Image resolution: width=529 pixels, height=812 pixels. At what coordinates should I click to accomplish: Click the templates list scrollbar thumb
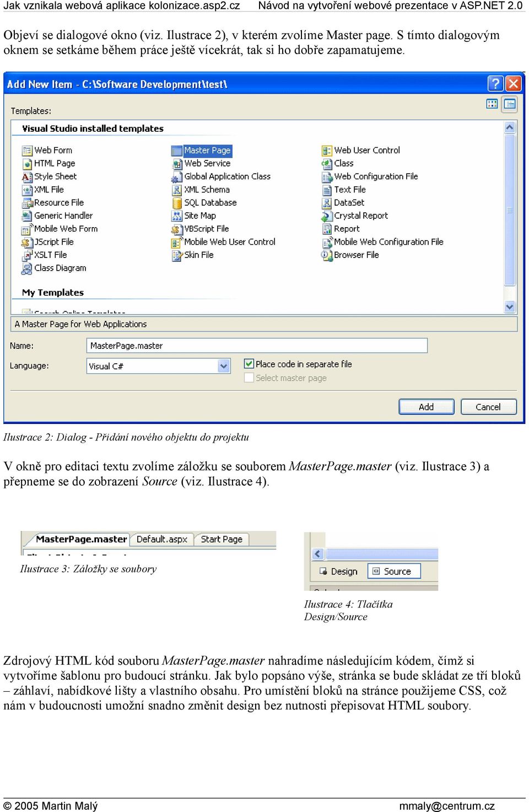(x=510, y=209)
